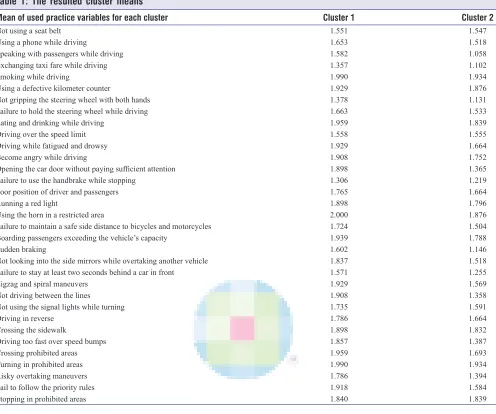Select 'Driving in reverse' row label
The width and height of the screenshot is (496, 414).
pyautogui.click(x=27, y=319)
